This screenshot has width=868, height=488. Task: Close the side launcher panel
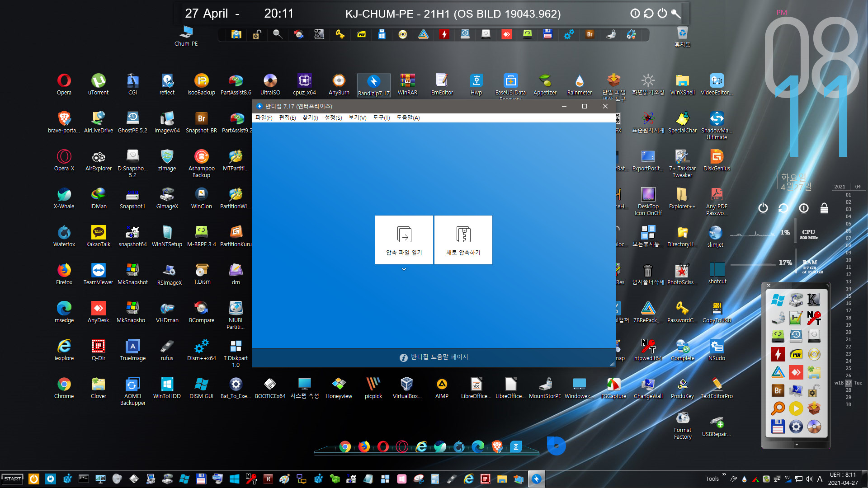pyautogui.click(x=769, y=286)
